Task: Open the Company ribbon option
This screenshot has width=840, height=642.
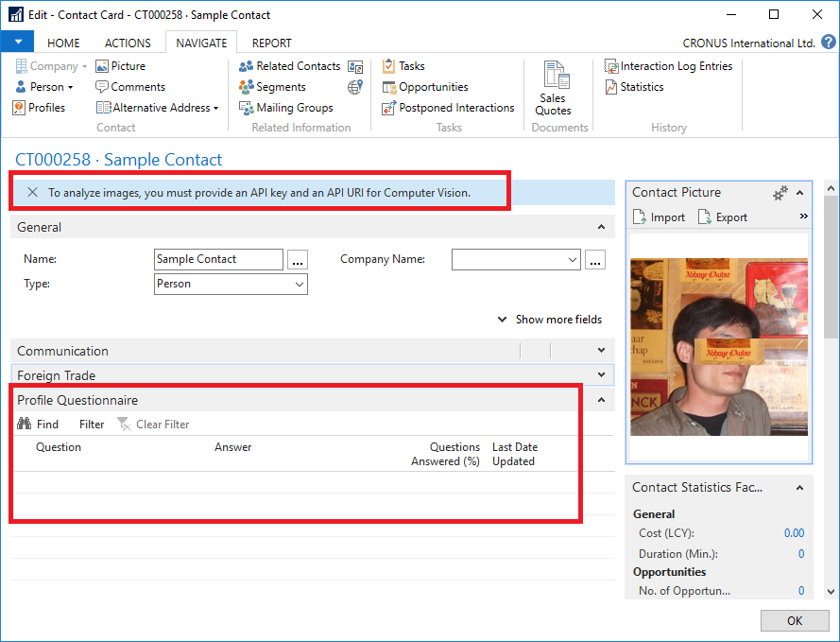Action: (51, 66)
